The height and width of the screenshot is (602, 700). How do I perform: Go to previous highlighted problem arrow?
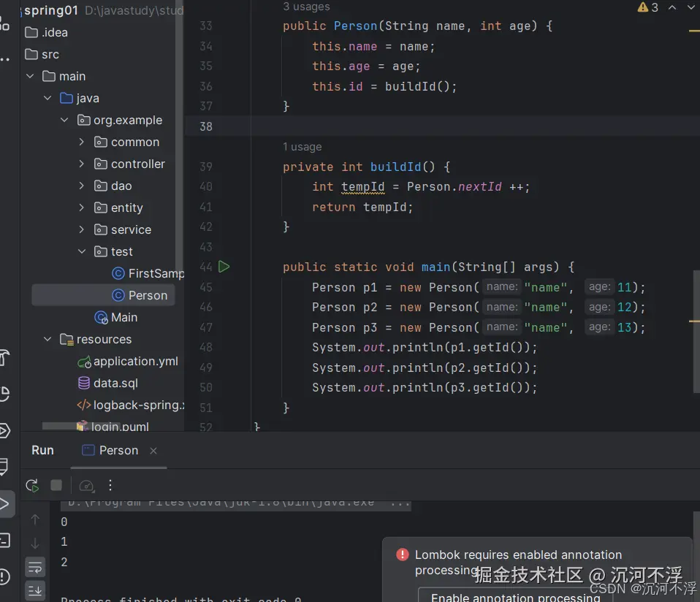point(672,7)
